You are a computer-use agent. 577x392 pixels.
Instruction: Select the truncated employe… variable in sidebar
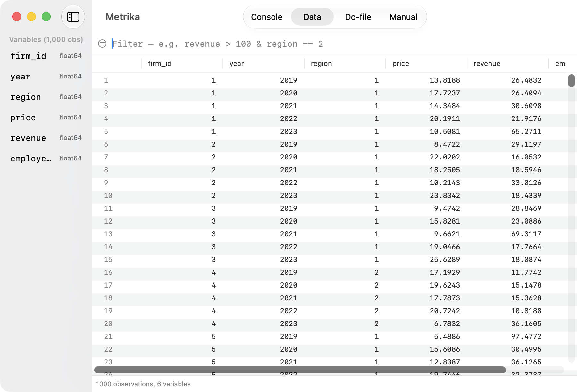(x=46, y=159)
